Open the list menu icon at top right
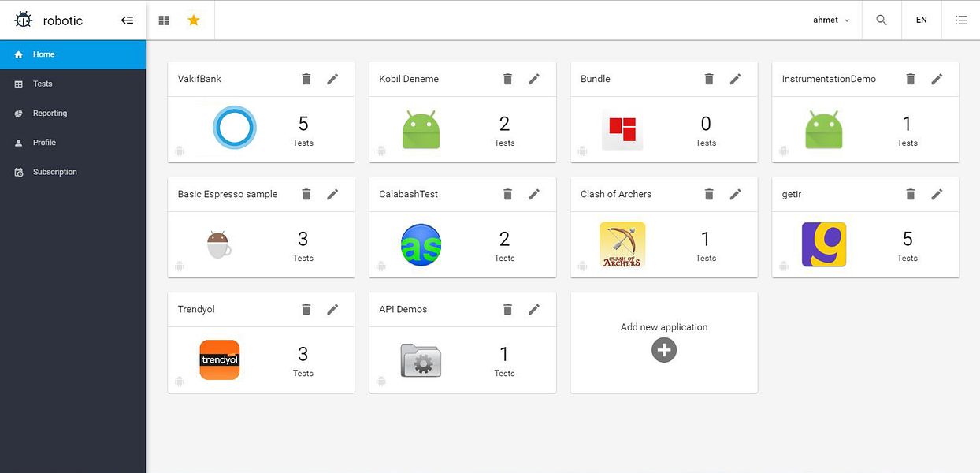 [x=961, y=20]
